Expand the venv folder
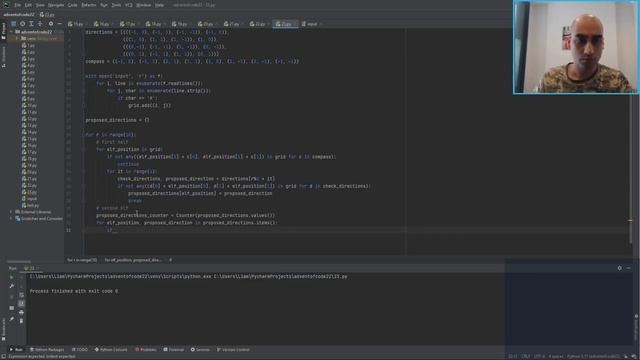Screen dimensions: 640x360 pos(17,38)
